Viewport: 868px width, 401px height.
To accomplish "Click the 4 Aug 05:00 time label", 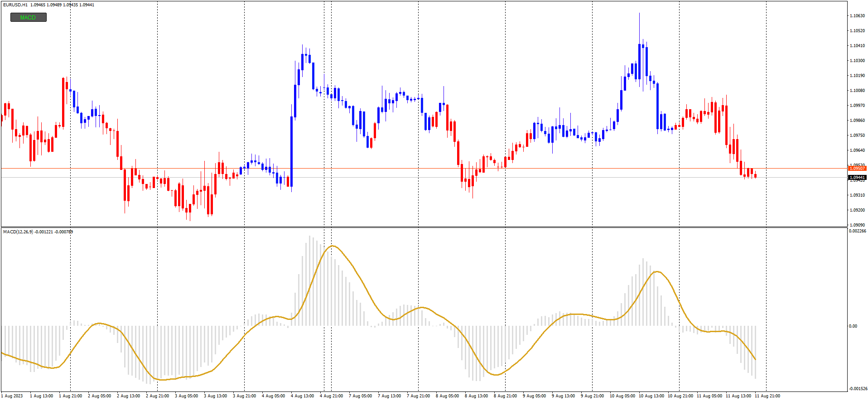I will [273, 396].
